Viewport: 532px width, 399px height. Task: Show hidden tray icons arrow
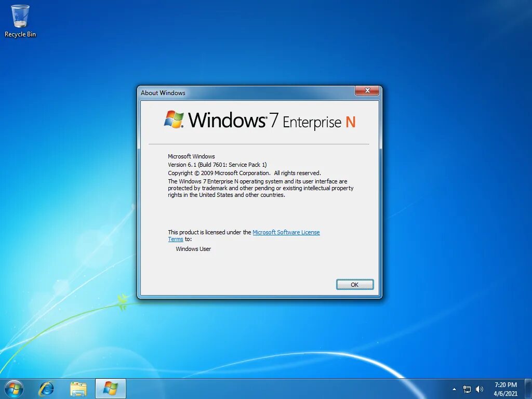coord(454,389)
